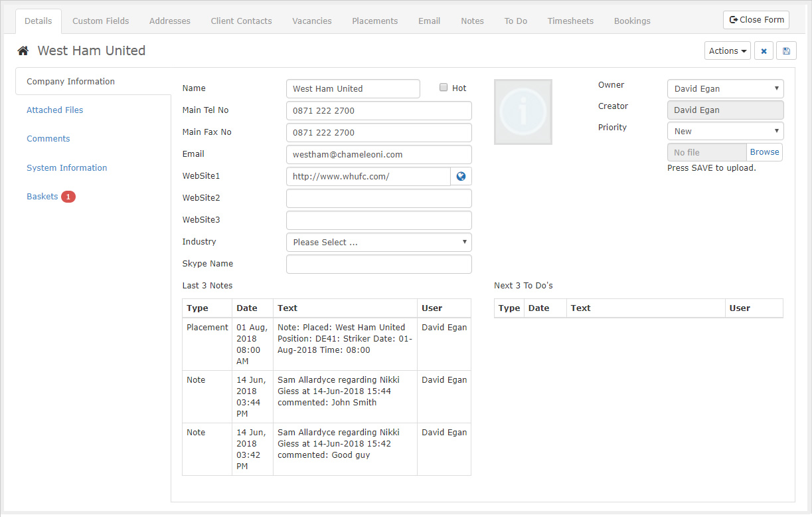Click the 'Press SAVE to upload.' text
Image resolution: width=812 pixels, height=517 pixels.
click(712, 168)
